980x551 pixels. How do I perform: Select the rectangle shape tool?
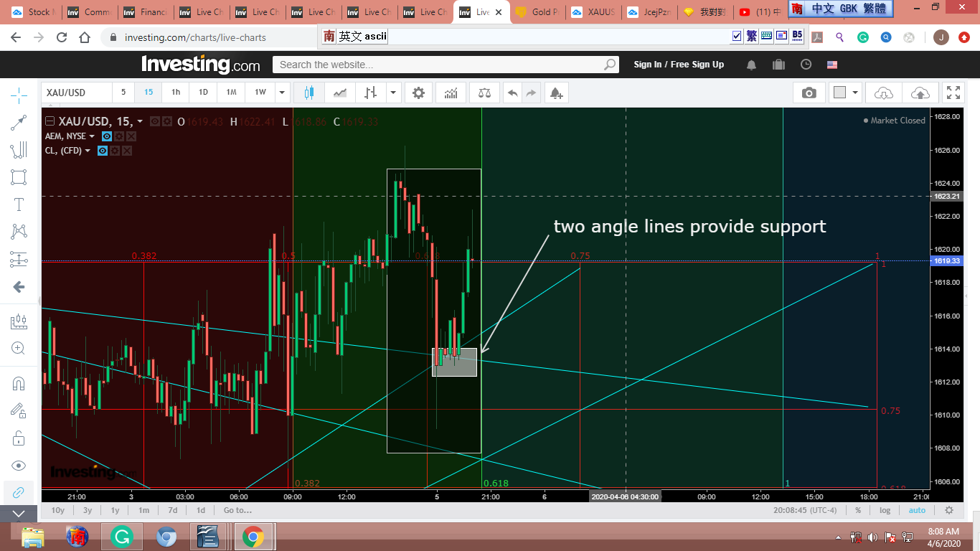tap(19, 177)
